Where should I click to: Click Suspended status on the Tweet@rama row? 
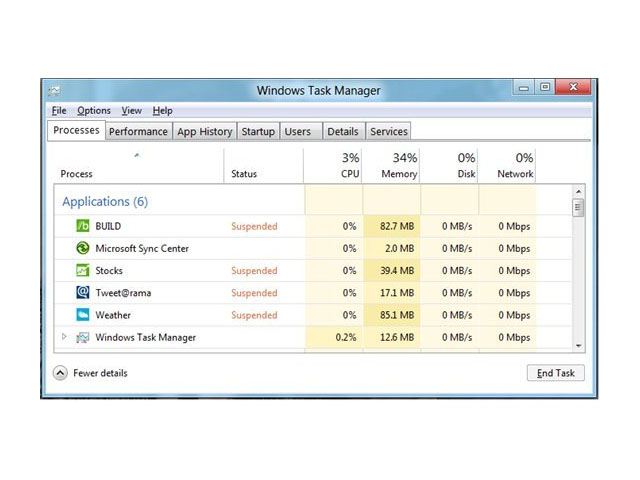254,293
